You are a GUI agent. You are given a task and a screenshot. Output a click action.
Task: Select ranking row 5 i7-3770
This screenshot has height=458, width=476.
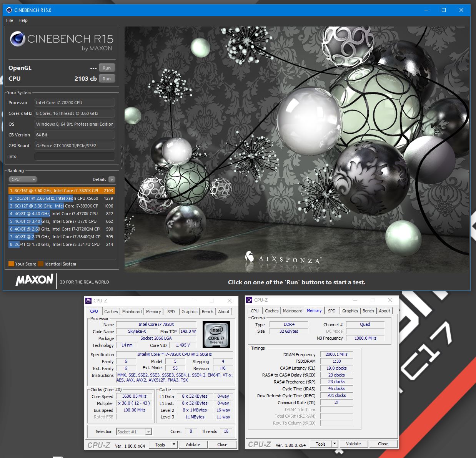[x=62, y=221]
